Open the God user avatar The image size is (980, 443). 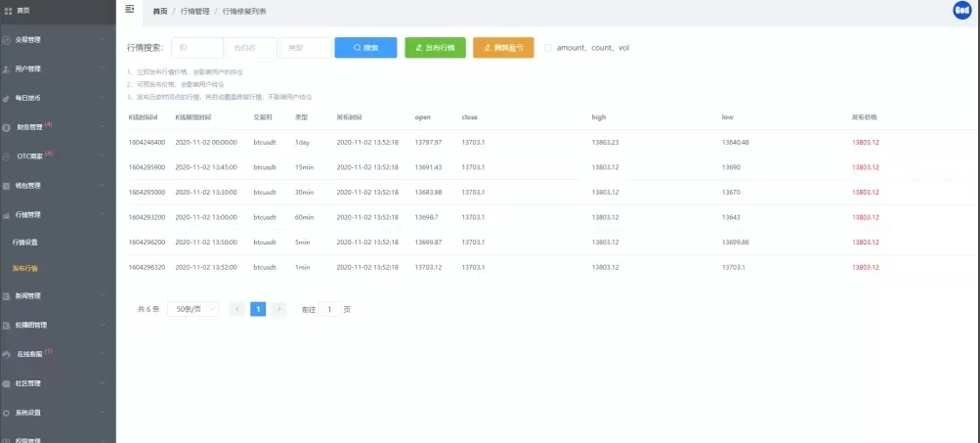(961, 11)
